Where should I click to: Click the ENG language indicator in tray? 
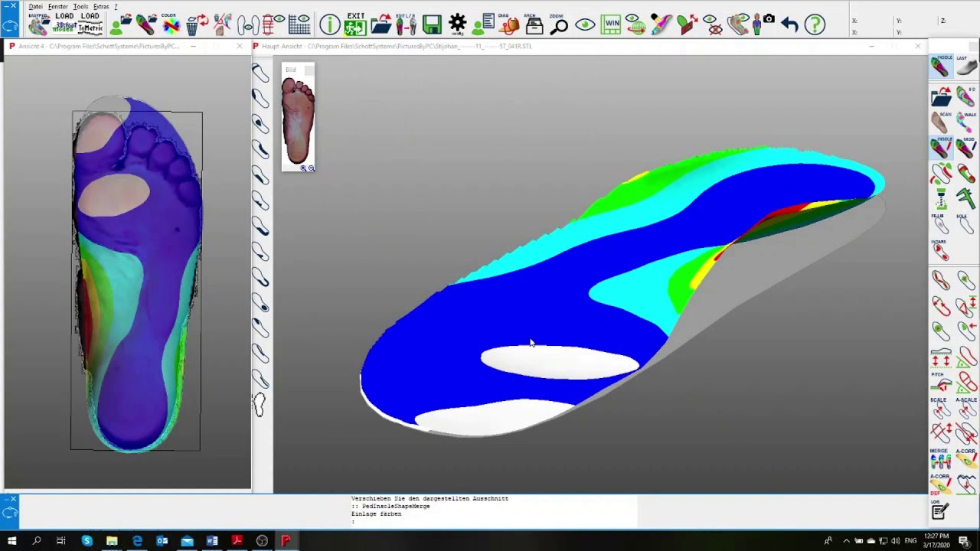pyautogui.click(x=910, y=541)
